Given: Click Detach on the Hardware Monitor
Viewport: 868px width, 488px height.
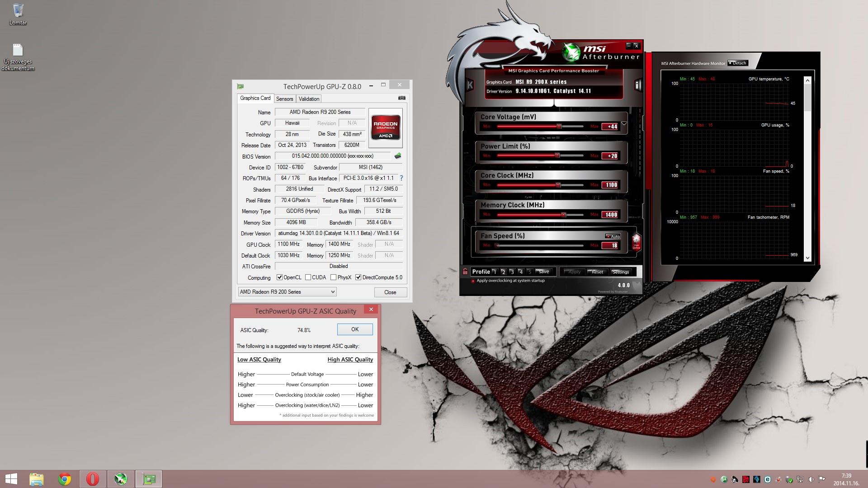Looking at the screenshot, I should point(737,63).
